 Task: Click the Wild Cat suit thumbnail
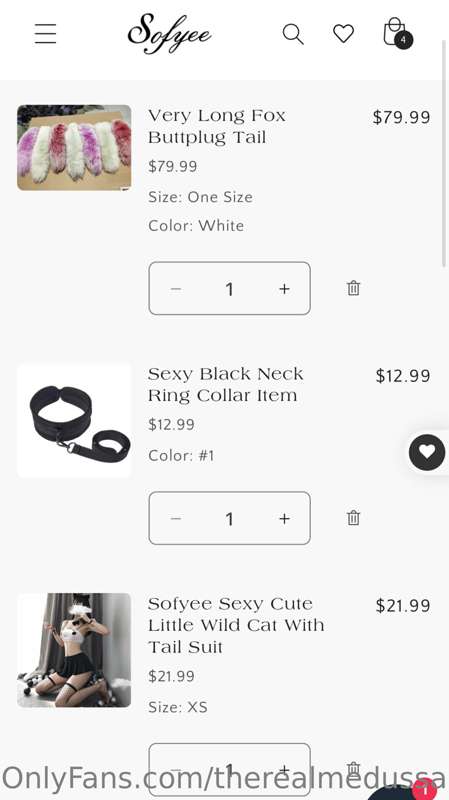74,650
